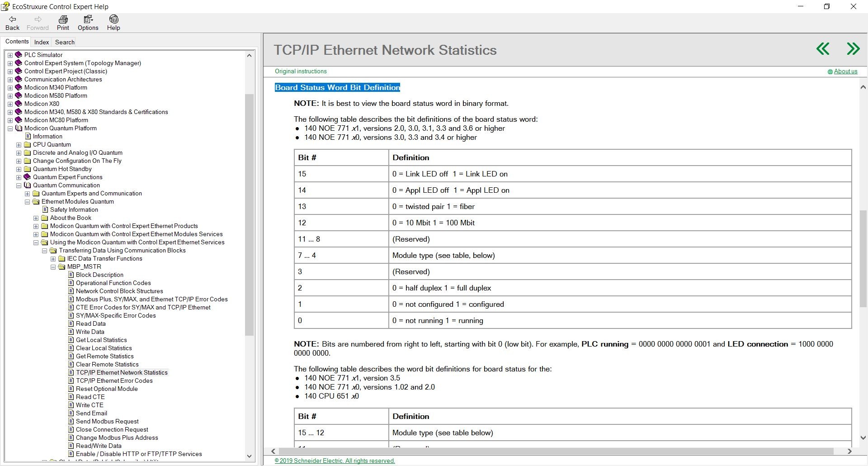
Task: Click the Quantum Expert Functions book icon
Action: 27,177
